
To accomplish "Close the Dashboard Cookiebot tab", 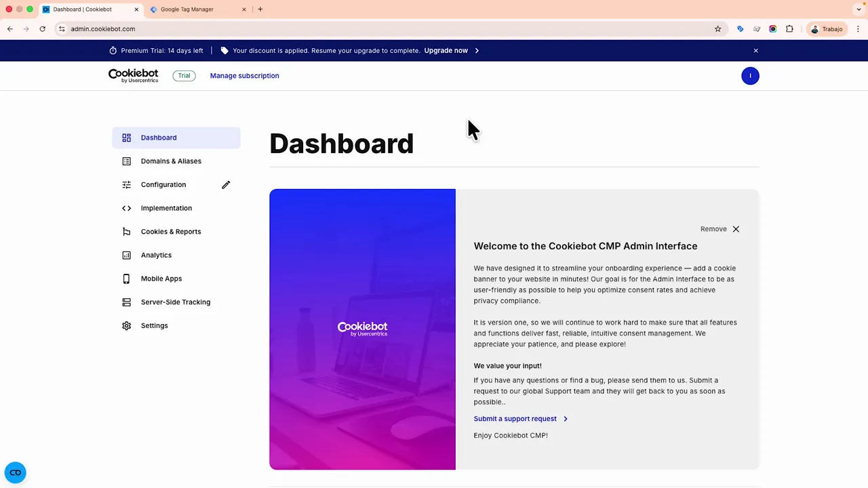I will pos(136,9).
